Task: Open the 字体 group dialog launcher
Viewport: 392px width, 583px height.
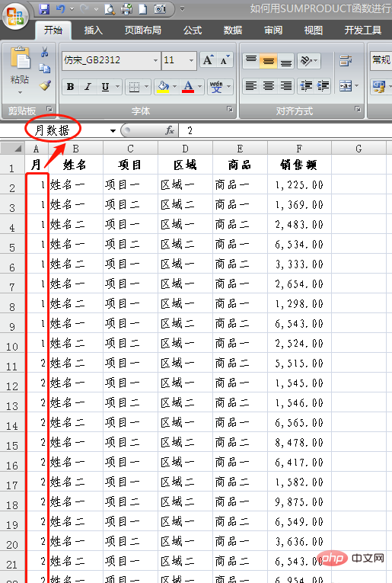Action: [230, 109]
